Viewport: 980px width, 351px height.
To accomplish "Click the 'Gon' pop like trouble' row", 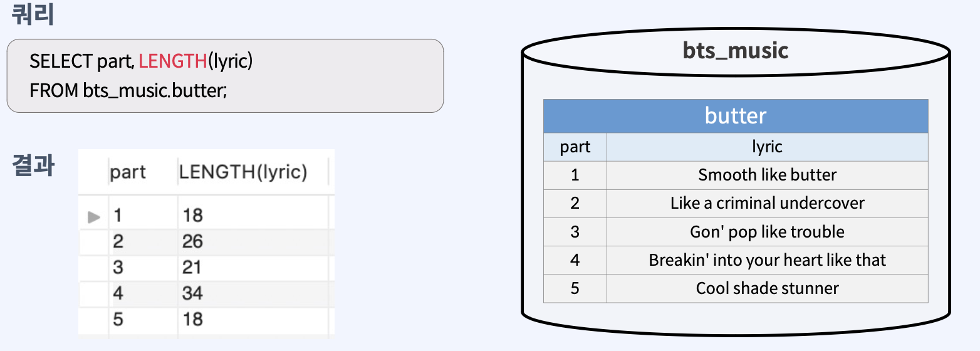I will point(736,232).
